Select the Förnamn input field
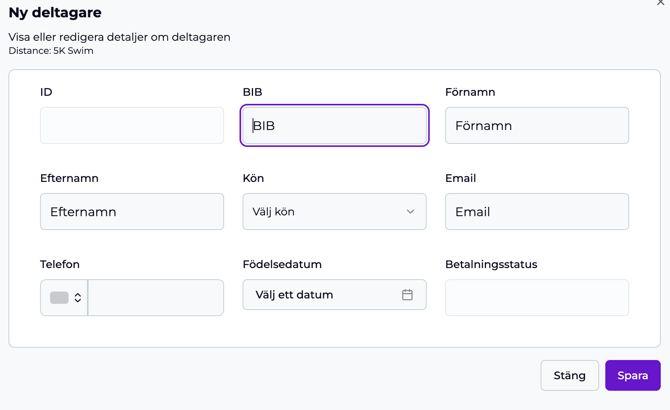Screen dimensions: 670x410 click(536, 126)
